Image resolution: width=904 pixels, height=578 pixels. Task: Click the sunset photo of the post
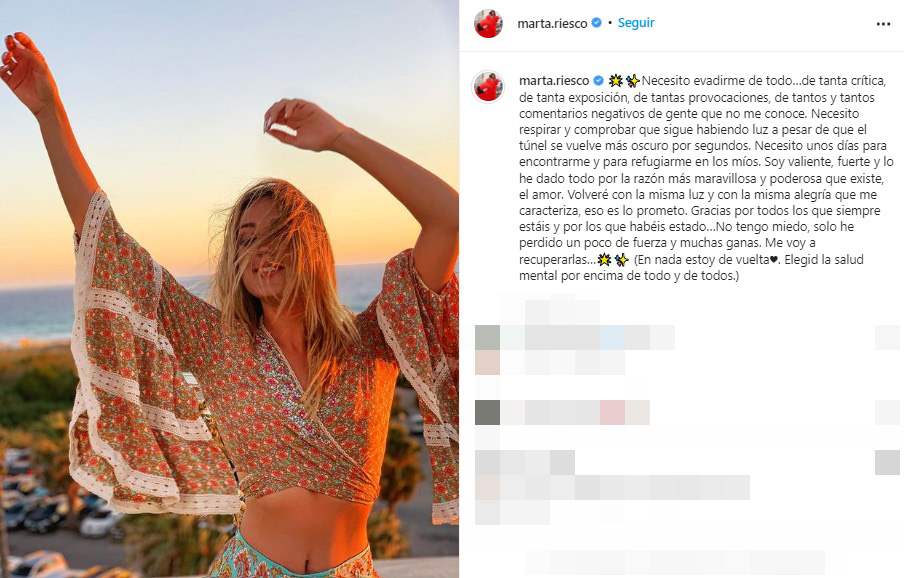click(229, 289)
